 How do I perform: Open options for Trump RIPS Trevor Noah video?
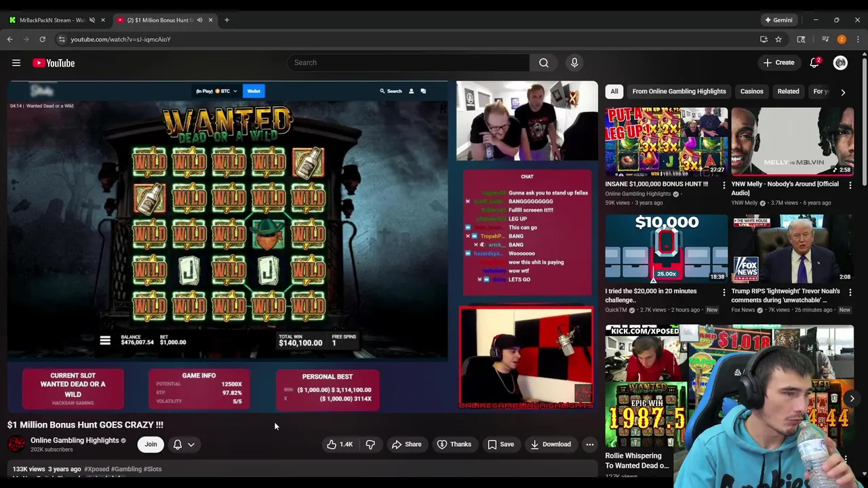click(x=850, y=291)
